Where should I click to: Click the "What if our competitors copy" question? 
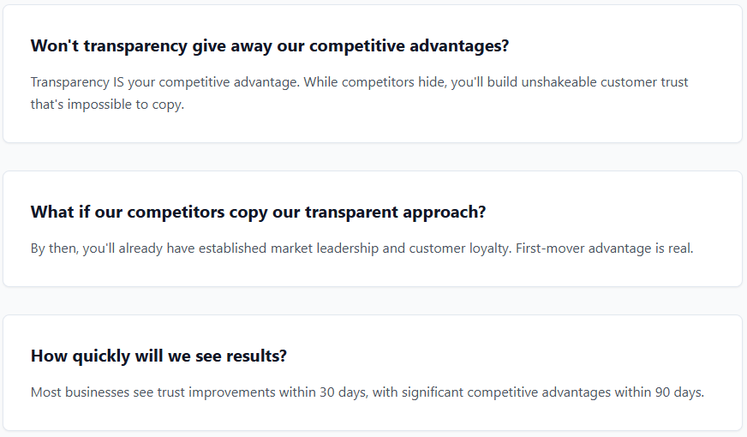click(x=258, y=213)
